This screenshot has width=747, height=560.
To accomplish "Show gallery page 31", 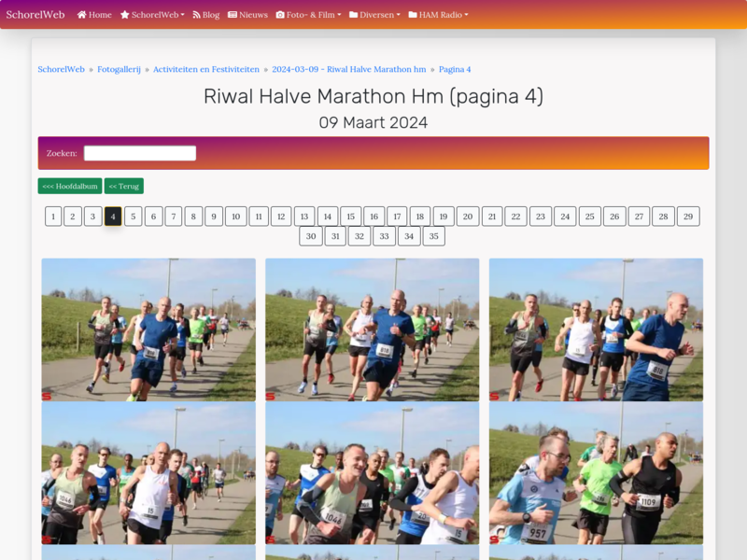I will pos(335,236).
